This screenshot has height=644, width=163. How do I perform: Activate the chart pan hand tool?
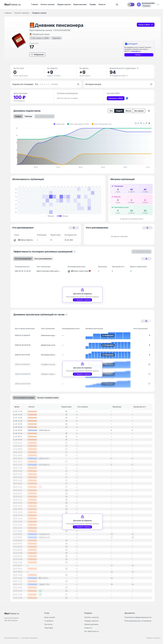(x=146, y=123)
